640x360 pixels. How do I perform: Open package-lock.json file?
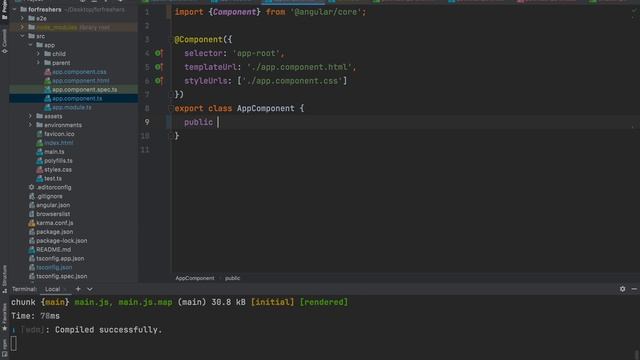61,241
